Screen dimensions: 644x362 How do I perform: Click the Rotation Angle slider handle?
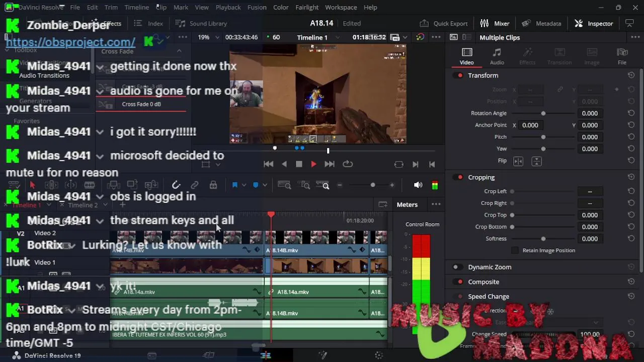(x=543, y=113)
